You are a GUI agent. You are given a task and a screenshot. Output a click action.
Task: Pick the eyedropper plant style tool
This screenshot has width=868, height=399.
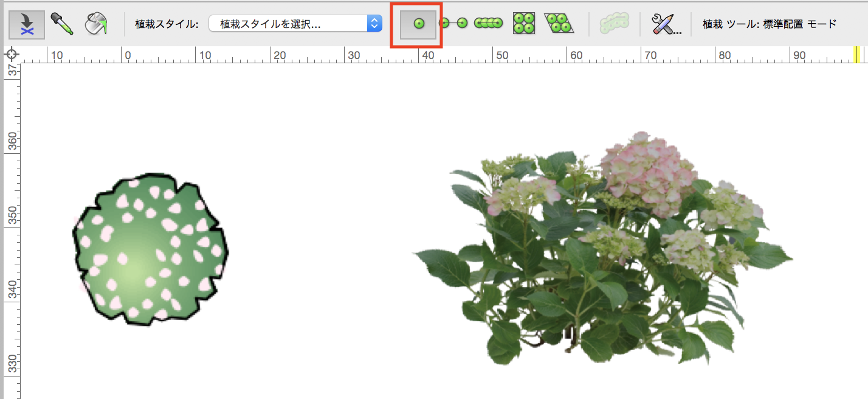tap(61, 24)
